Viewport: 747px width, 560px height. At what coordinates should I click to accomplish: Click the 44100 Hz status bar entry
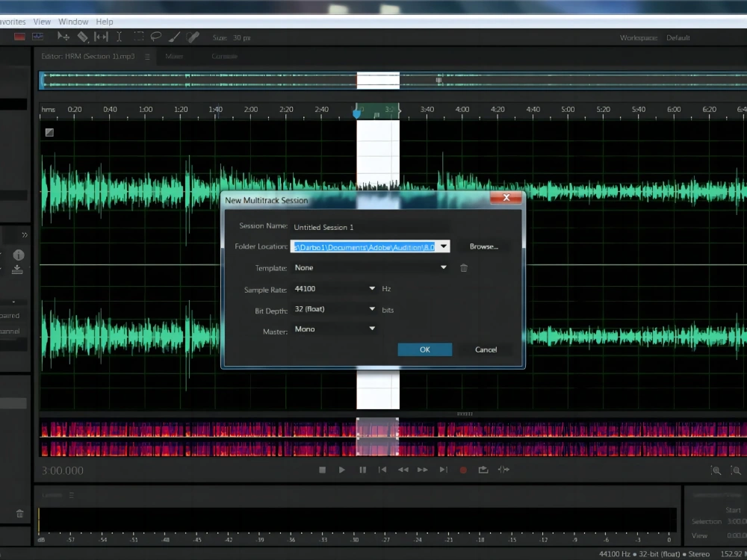(615, 554)
